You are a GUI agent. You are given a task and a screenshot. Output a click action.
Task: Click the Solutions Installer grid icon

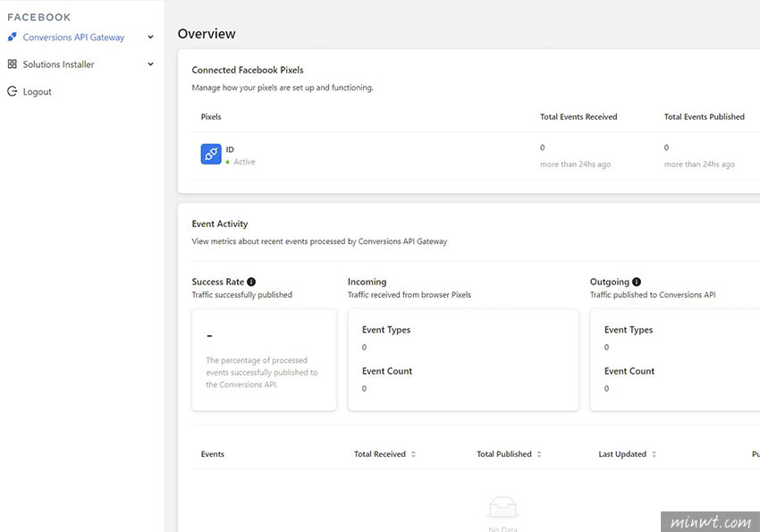13,64
